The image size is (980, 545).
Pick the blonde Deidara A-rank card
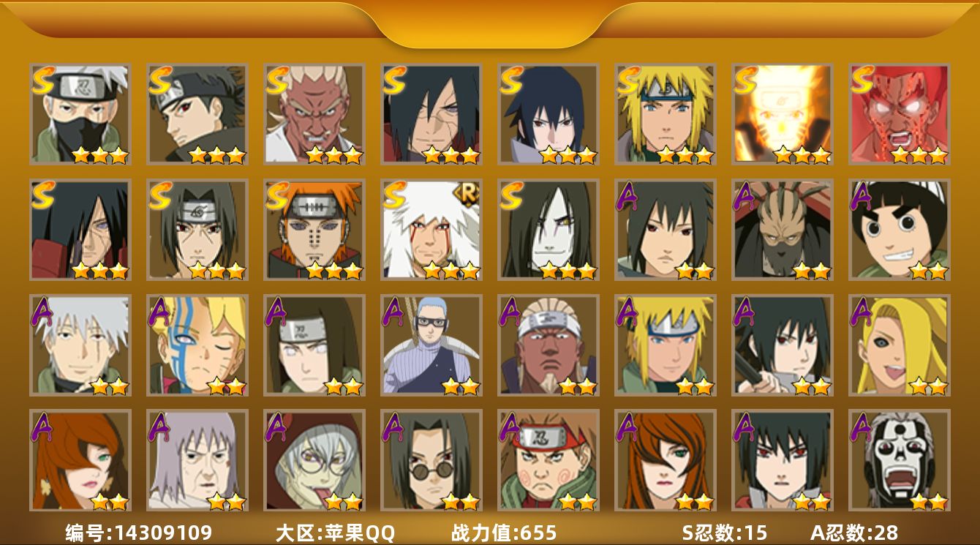(900, 345)
